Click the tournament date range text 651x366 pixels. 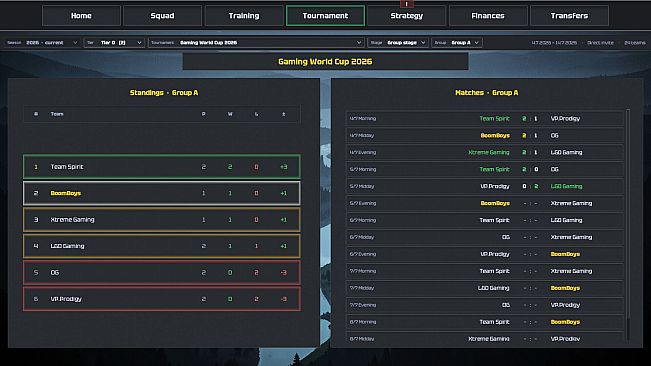554,43
